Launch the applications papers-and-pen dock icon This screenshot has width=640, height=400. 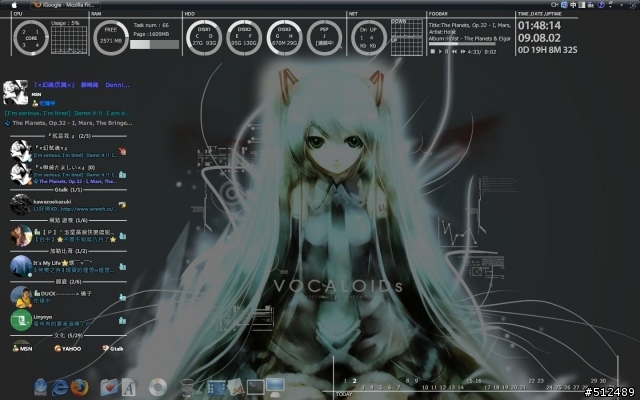[236, 387]
